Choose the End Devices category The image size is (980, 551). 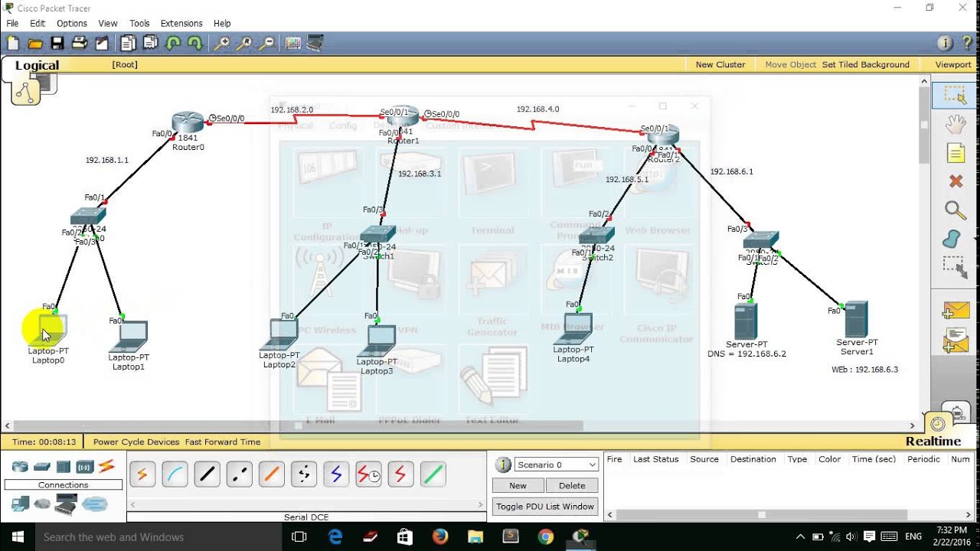point(20,504)
